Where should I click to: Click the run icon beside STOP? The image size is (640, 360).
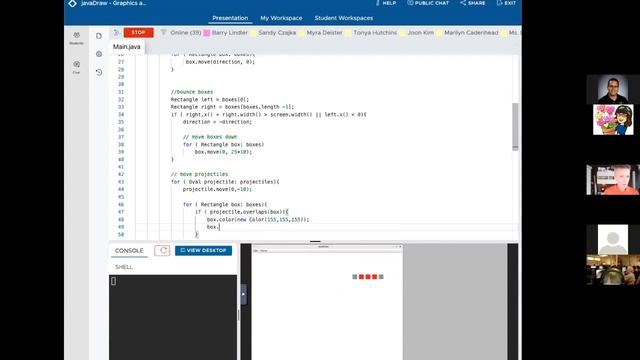(x=116, y=33)
